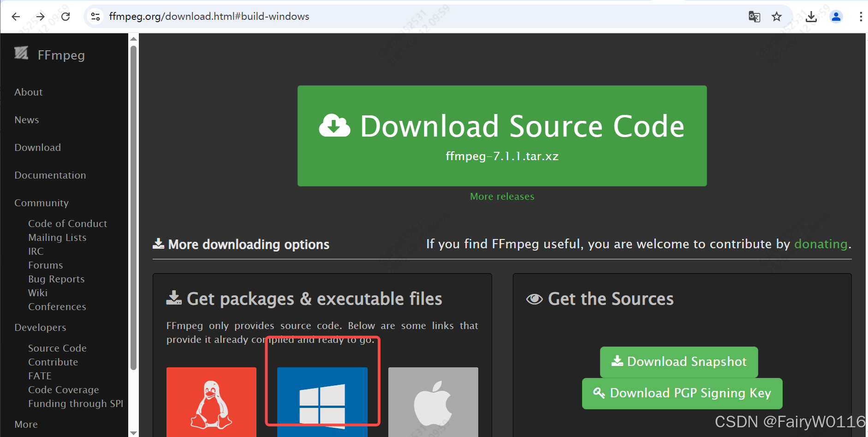Click the browser back arrow
868x437 pixels.
click(16, 17)
